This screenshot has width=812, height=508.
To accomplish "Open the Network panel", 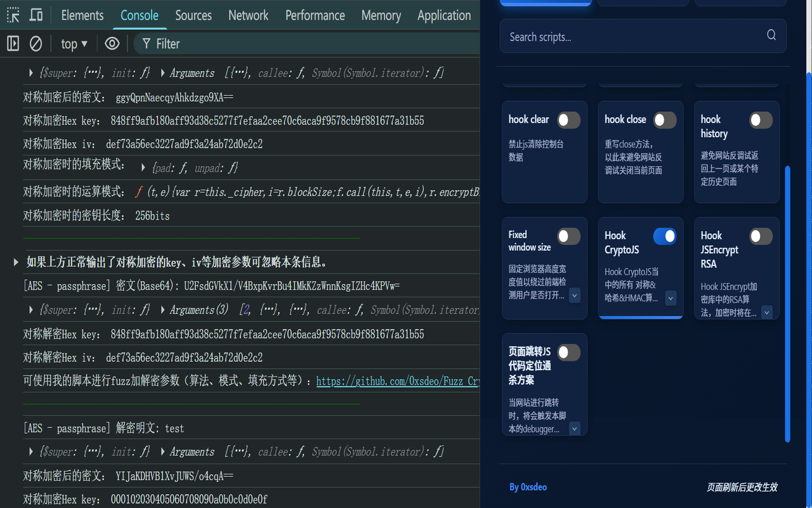I will click(x=248, y=15).
